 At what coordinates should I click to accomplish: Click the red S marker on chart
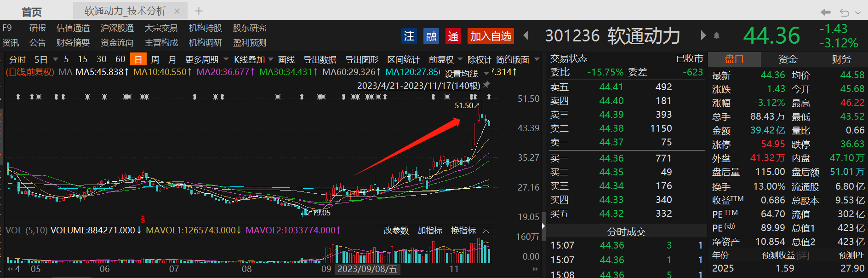coord(143,219)
